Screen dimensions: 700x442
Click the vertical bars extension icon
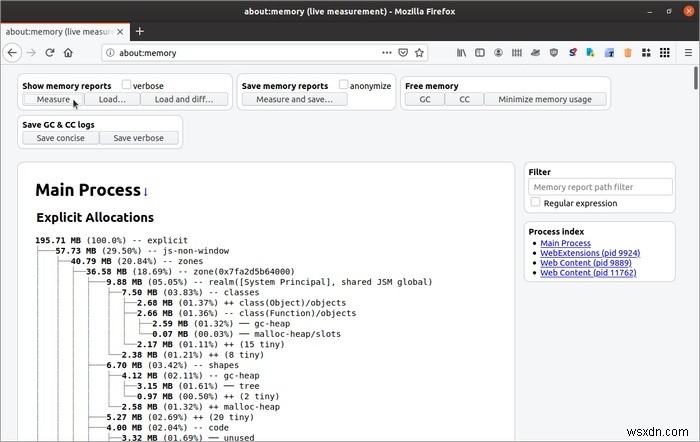pyautogui.click(x=517, y=53)
